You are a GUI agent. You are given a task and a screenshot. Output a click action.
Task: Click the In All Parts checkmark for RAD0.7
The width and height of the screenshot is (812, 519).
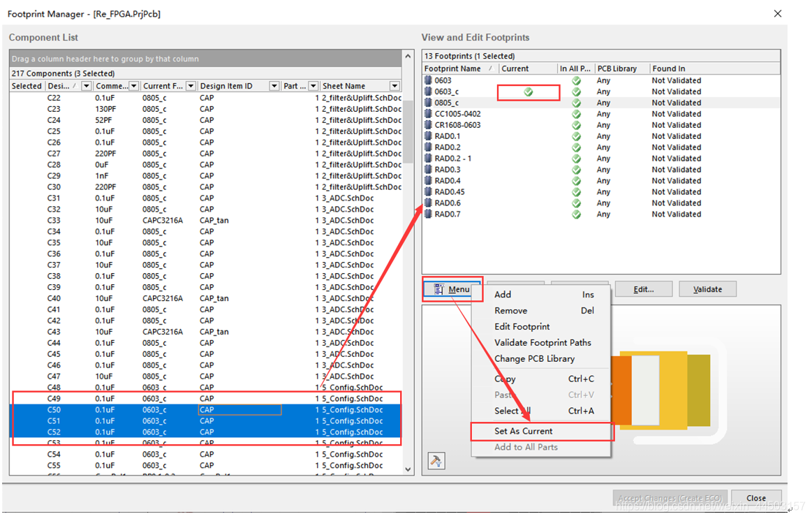coord(576,214)
